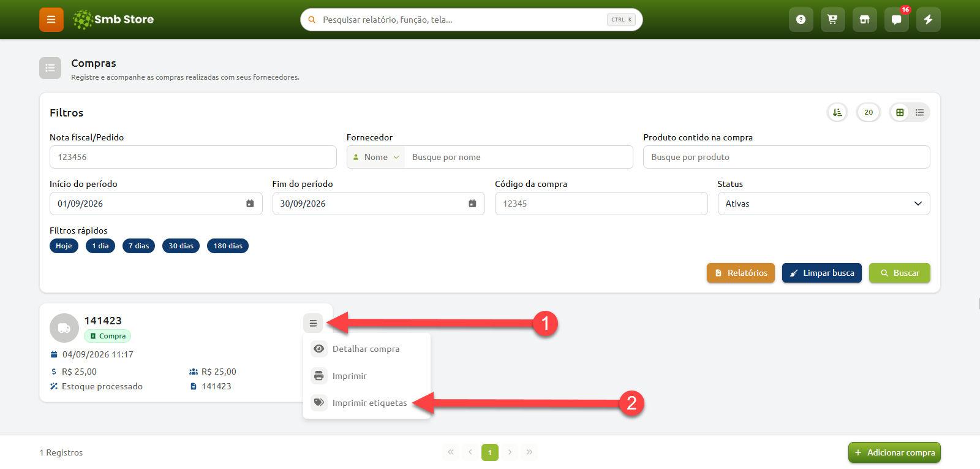Image resolution: width=980 pixels, height=469 pixels.
Task: Select Imprimir etiquetas menu option
Action: click(x=367, y=403)
